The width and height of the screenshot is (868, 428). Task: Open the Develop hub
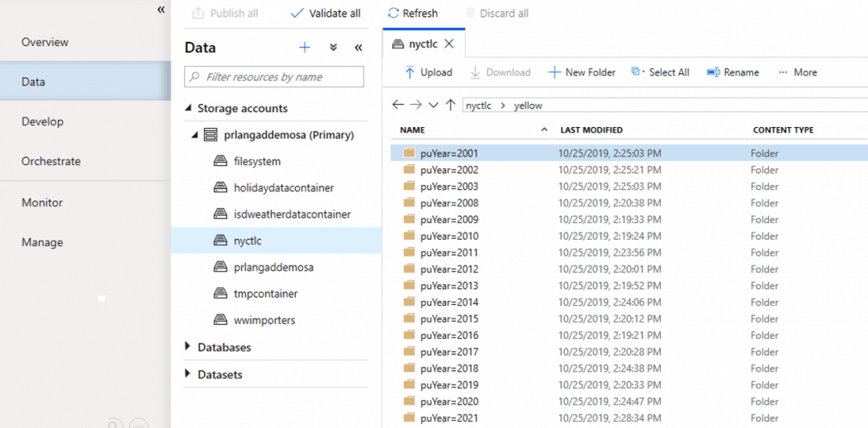coord(42,121)
